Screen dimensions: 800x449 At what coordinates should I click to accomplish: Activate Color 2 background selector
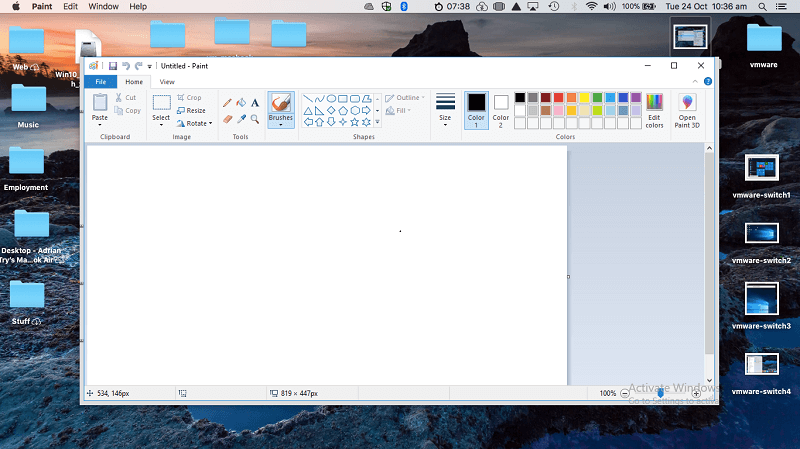click(501, 110)
